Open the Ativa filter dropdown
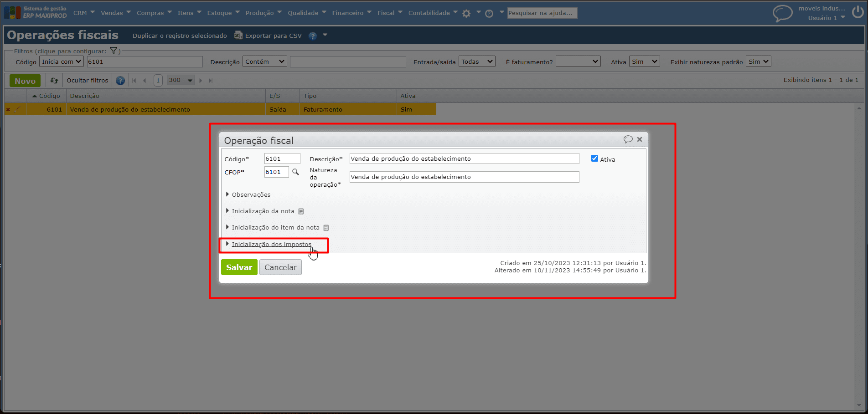Viewport: 868px width, 414px height. coord(645,61)
